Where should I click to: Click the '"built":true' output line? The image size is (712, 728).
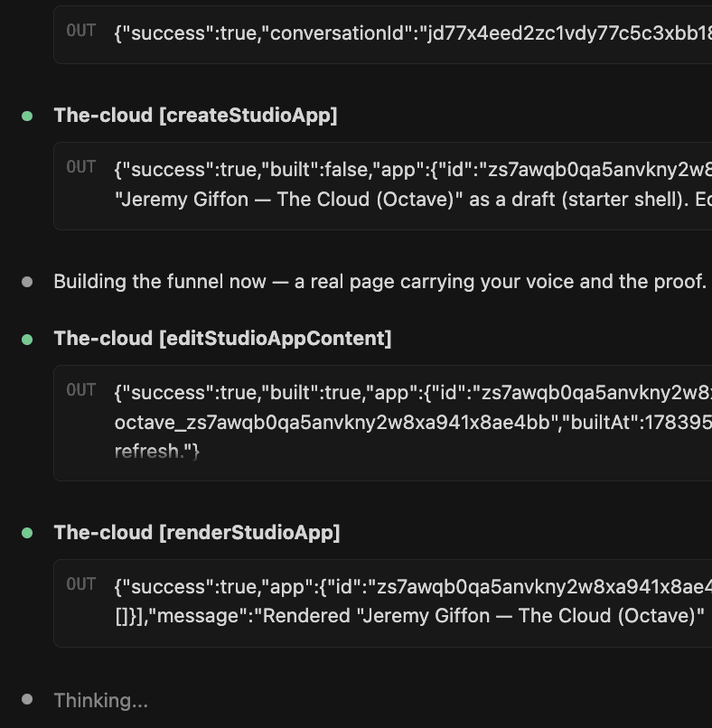pos(413,393)
